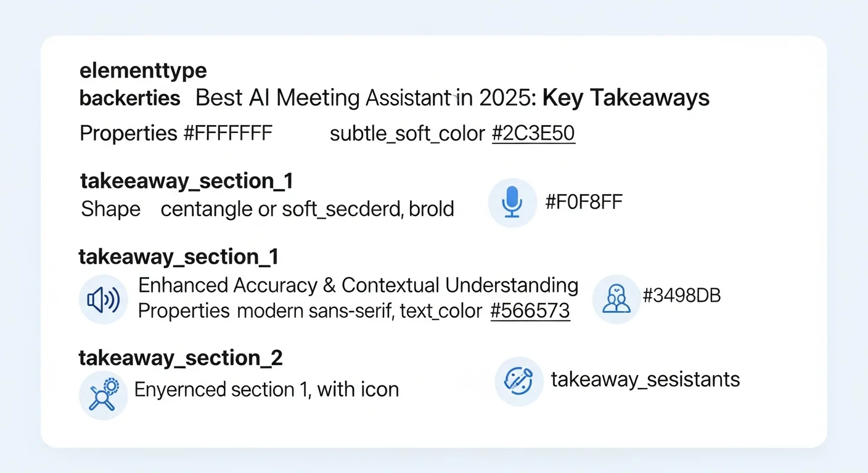Click the takeaway_section_2 heading
868x473 pixels.
tap(181, 358)
